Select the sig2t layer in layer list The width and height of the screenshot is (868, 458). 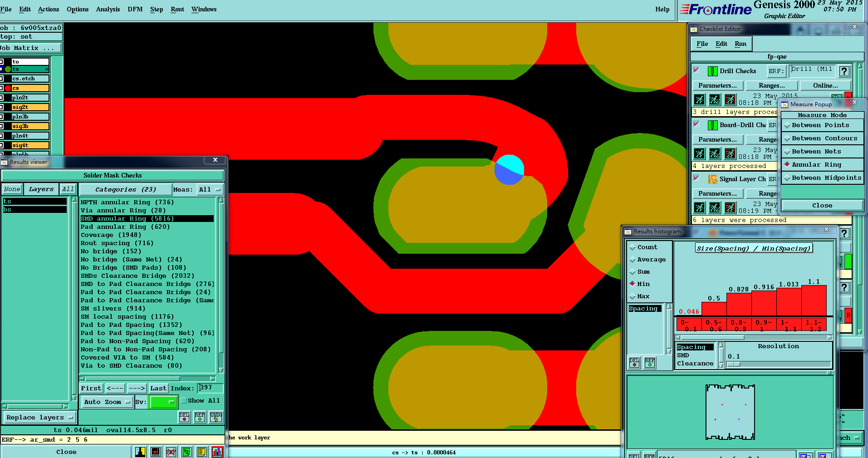pyautogui.click(x=30, y=107)
